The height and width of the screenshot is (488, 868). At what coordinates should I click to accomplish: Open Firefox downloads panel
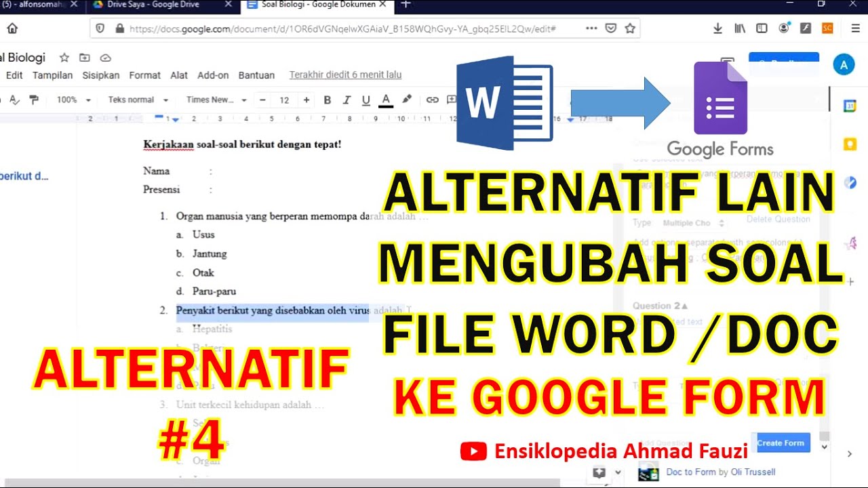point(718,28)
